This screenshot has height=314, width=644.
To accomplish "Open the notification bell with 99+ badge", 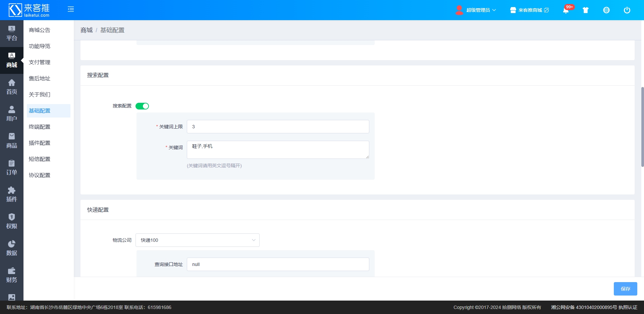I will [x=566, y=10].
